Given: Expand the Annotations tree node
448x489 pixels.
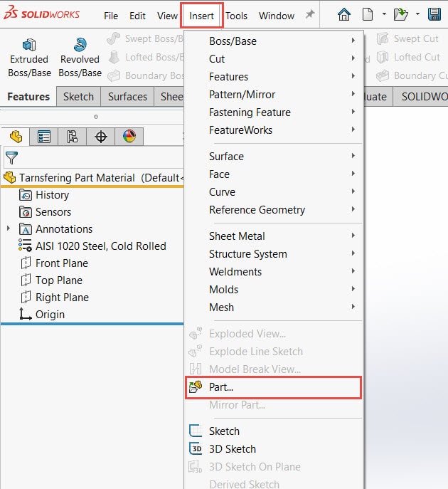Looking at the screenshot, I should (9, 228).
